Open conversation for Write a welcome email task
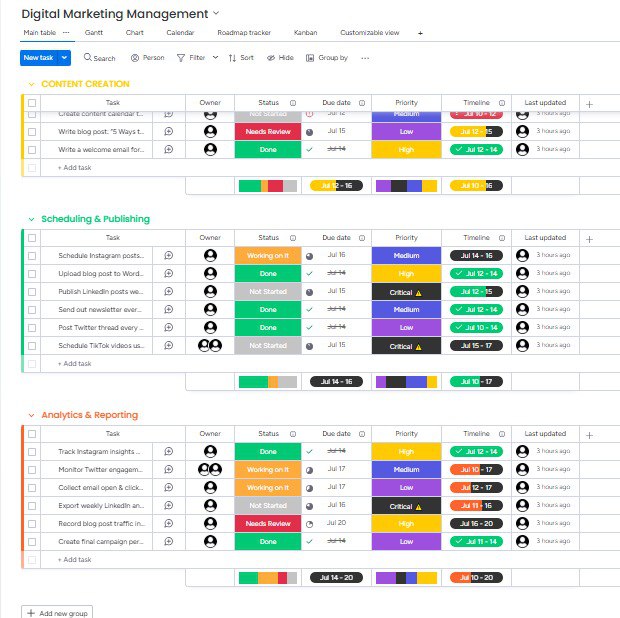Image resolution: width=620 pixels, height=618 pixels. [168, 149]
